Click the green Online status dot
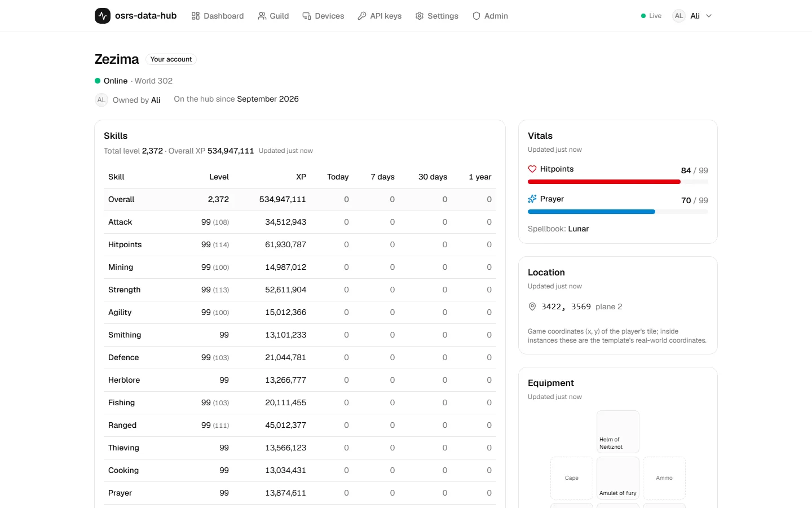Screen dimensions: 812x508 [x=98, y=81]
